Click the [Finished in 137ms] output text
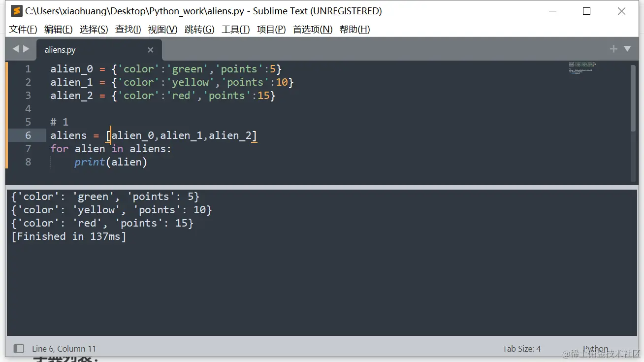 pos(68,236)
